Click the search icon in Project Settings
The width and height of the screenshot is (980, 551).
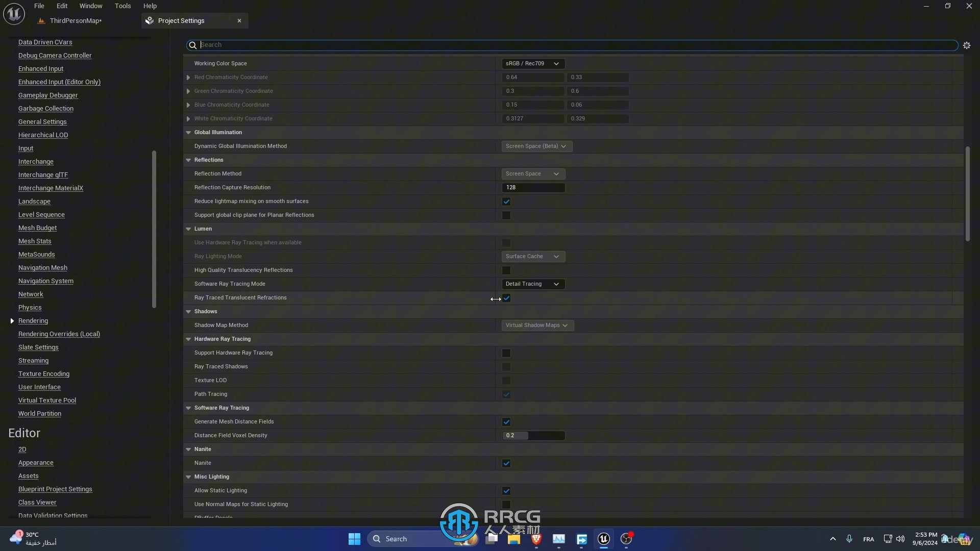pos(194,44)
